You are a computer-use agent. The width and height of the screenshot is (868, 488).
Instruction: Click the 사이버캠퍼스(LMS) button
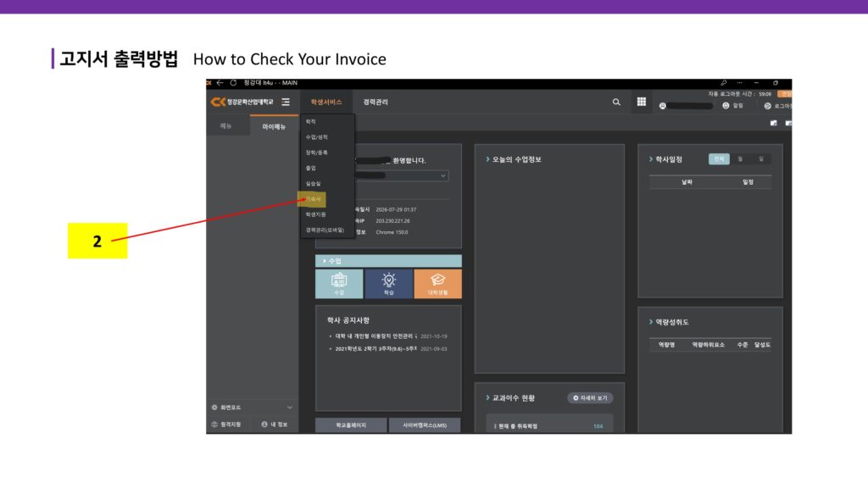point(425,425)
